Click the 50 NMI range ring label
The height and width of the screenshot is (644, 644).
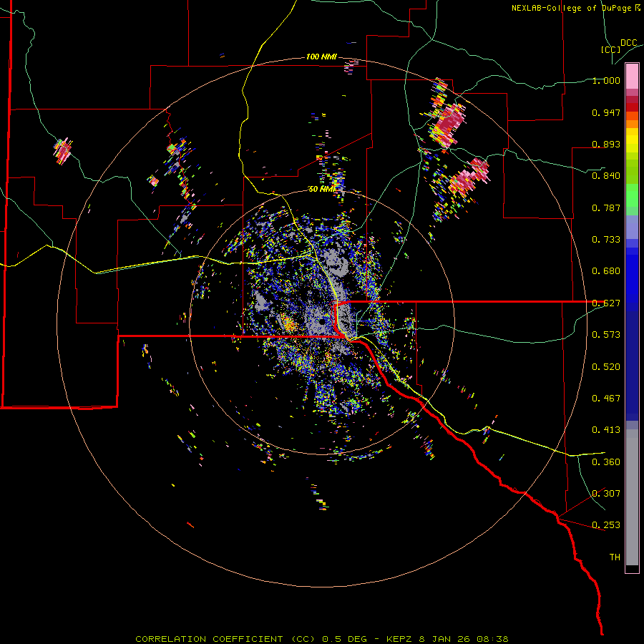coord(323,189)
